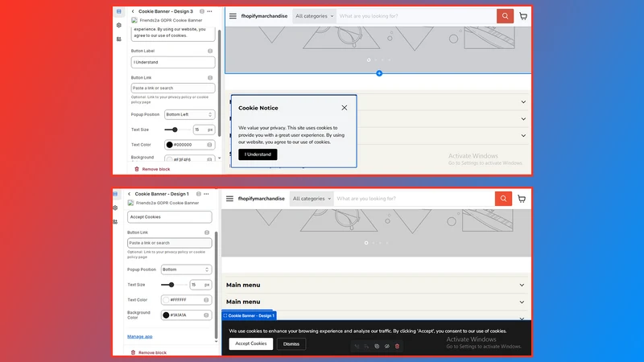The height and width of the screenshot is (362, 644).
Task: Open the cart icon in bottom store preview
Action: click(521, 199)
